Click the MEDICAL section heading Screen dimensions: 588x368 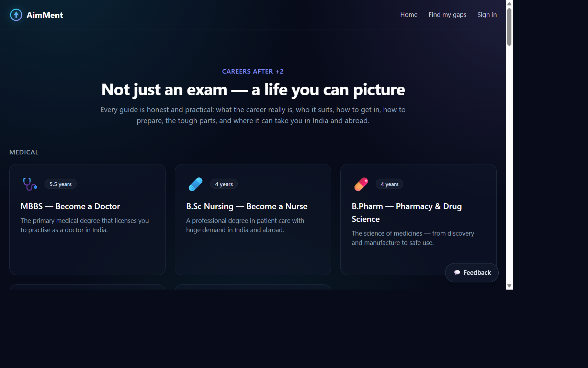pyautogui.click(x=24, y=152)
